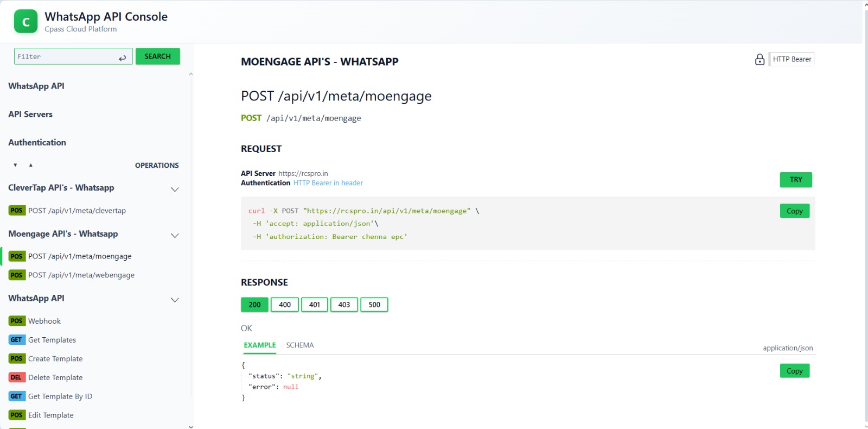Open the Create Template operation
Viewport: 868px width, 429px height.
point(55,359)
